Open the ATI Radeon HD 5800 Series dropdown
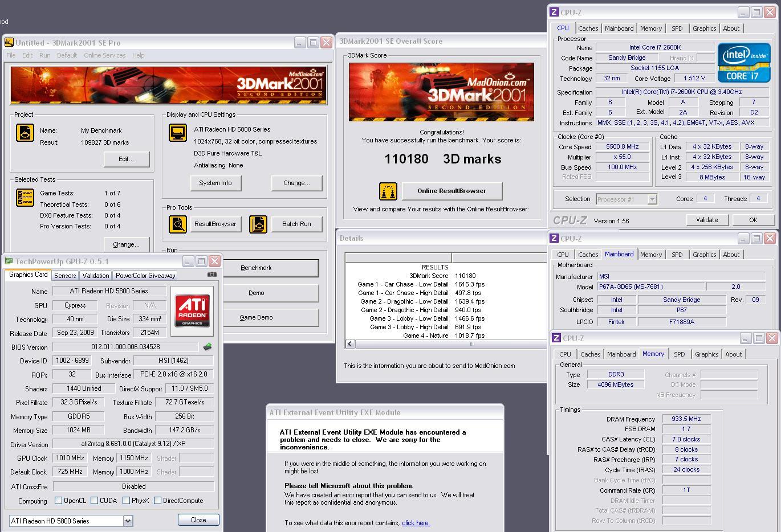The height and width of the screenshot is (532, 781). pyautogui.click(x=128, y=521)
